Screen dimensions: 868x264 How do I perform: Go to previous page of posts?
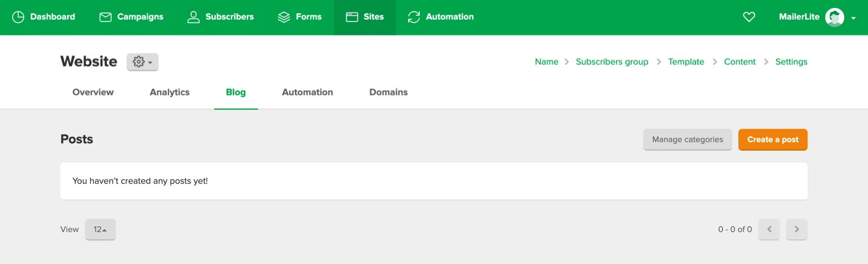[x=769, y=230]
